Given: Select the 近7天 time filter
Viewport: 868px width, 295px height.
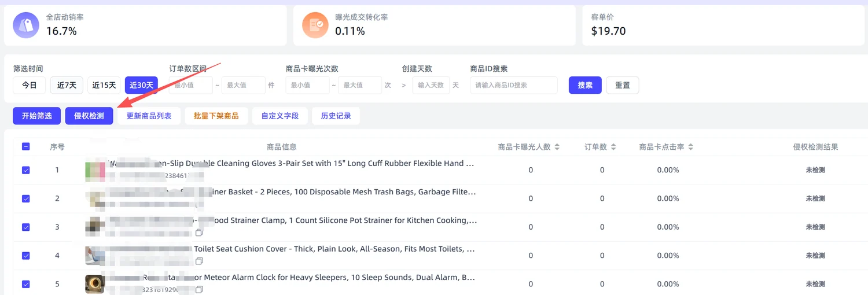Looking at the screenshot, I should coord(67,85).
